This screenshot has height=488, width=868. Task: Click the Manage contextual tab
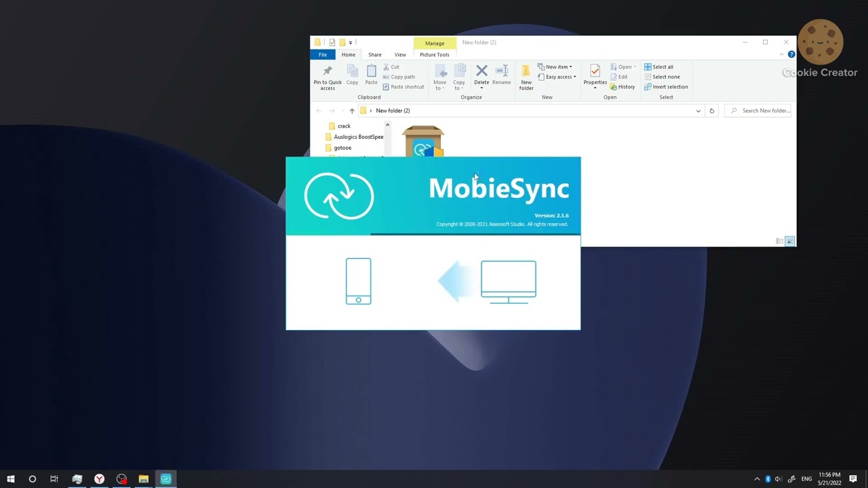tap(435, 43)
